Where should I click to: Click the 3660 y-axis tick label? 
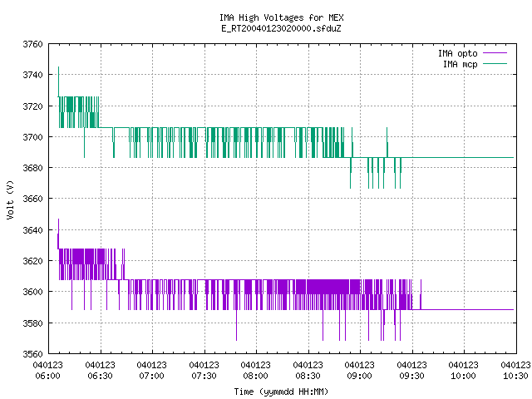pyautogui.click(x=33, y=199)
